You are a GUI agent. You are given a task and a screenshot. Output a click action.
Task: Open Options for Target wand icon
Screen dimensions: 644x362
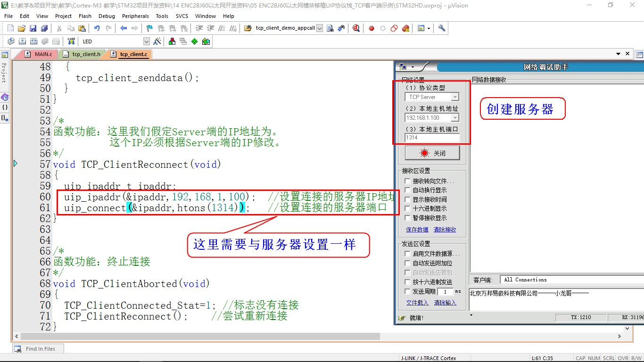click(157, 41)
